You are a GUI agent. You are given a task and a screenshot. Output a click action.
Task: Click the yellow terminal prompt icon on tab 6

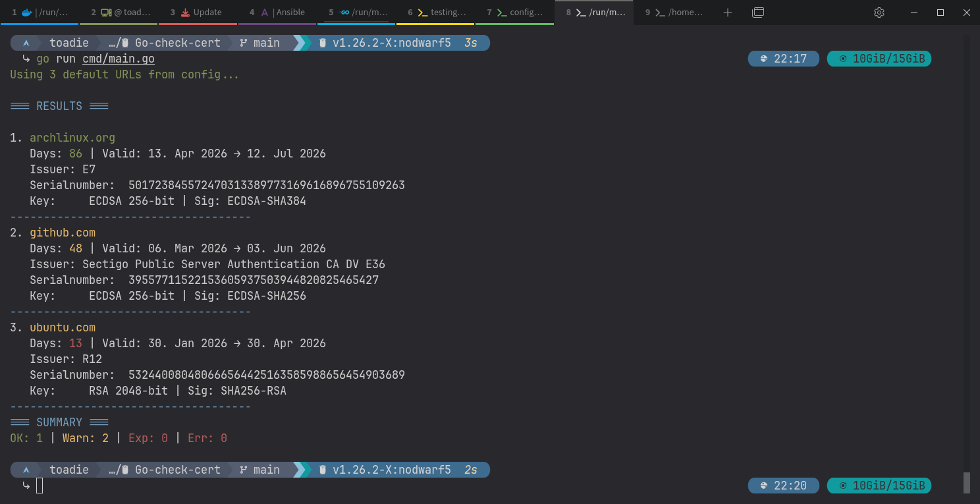(423, 13)
